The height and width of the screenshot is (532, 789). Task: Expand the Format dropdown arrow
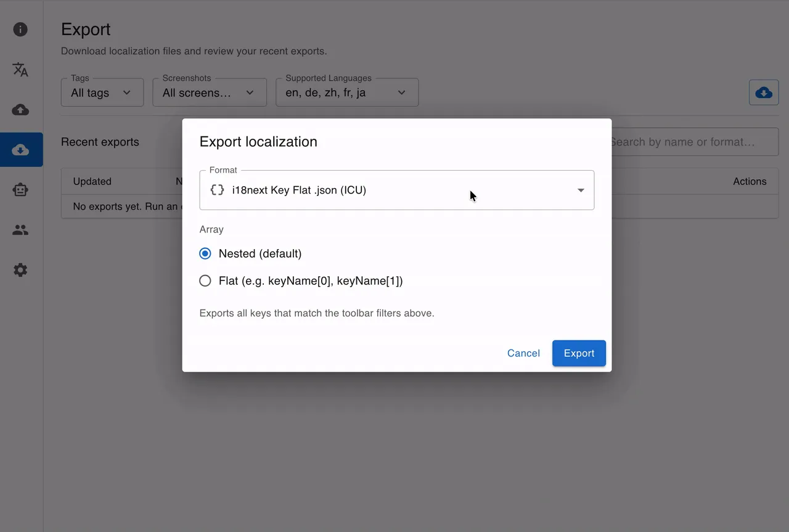(581, 190)
